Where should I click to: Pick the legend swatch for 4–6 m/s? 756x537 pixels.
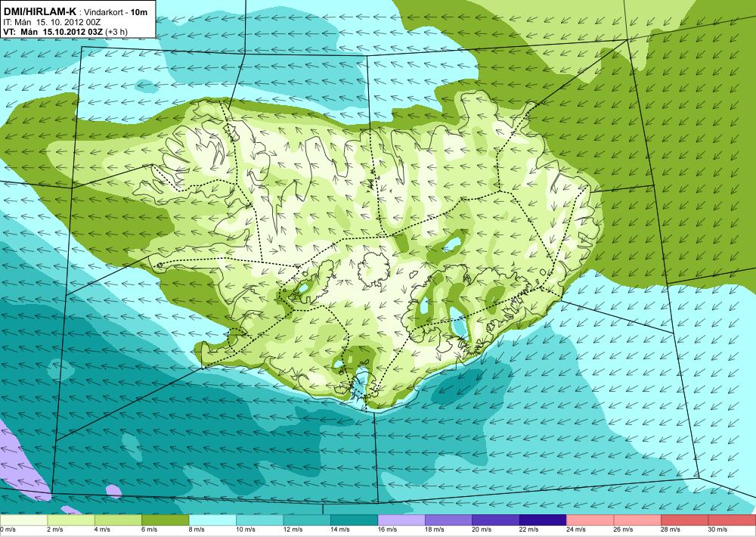point(118,520)
